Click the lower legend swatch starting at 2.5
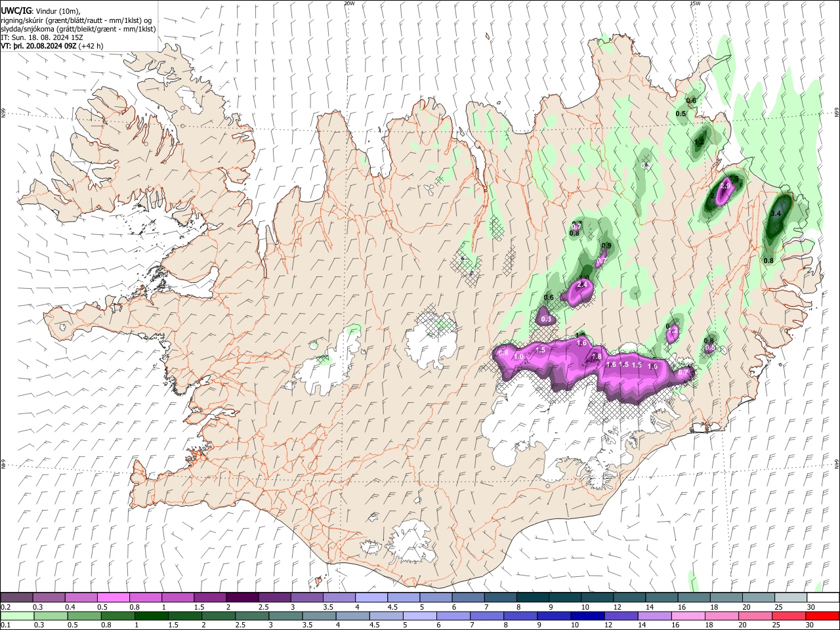This screenshot has width=840, height=630. [251, 616]
